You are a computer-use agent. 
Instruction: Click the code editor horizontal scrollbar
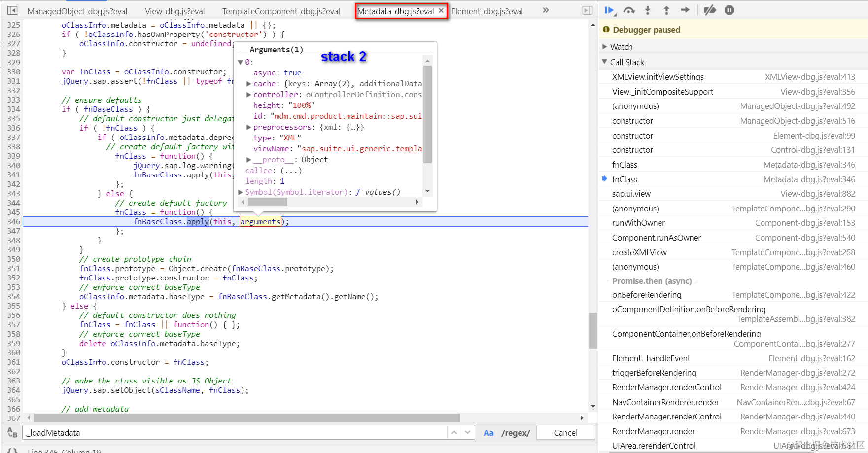tap(246, 418)
